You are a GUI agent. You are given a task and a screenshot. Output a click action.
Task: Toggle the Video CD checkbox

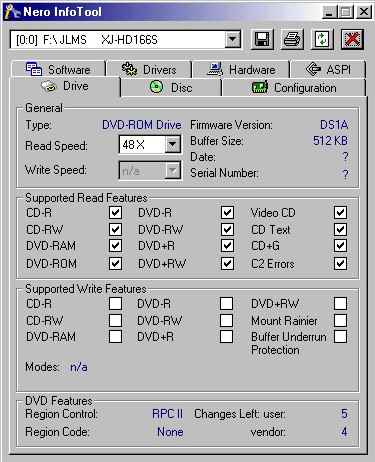pyautogui.click(x=340, y=213)
